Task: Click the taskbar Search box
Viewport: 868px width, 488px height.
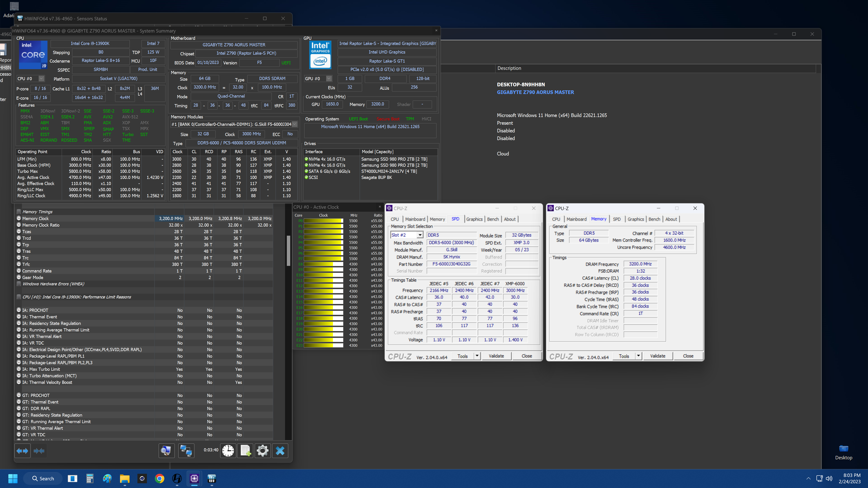Action: [43, 479]
